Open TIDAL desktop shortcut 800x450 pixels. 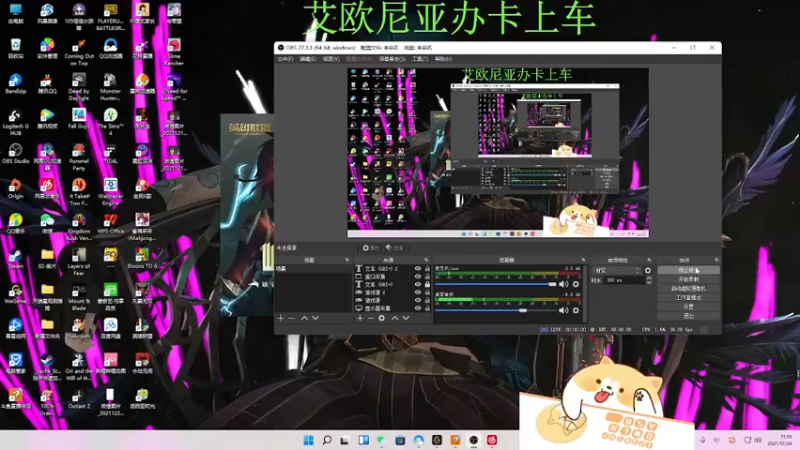pos(110,154)
